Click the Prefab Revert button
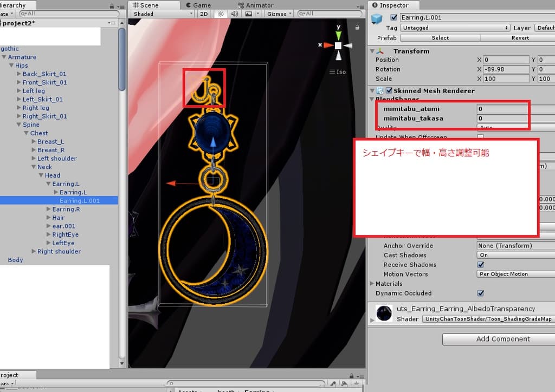 pyautogui.click(x=520, y=38)
